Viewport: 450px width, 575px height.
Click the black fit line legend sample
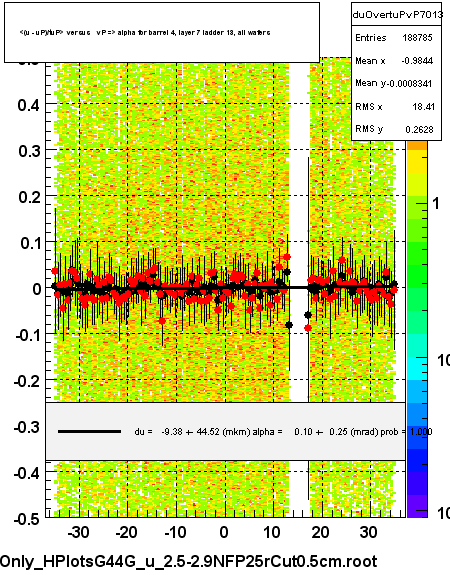[x=89, y=432]
